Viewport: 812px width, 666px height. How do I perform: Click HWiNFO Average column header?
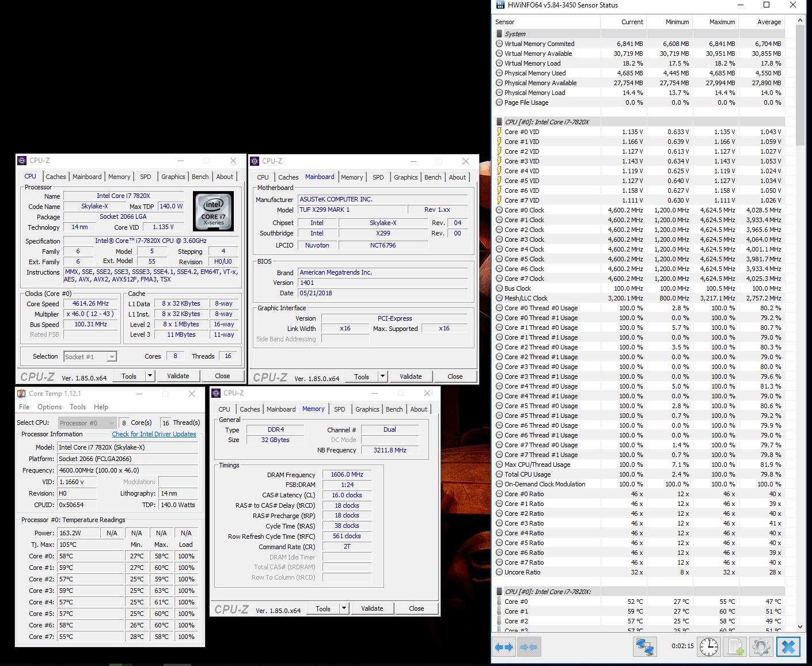(761, 22)
